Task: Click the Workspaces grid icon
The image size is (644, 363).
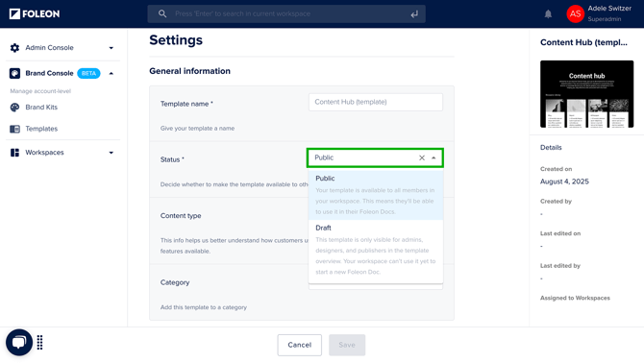Action: 14,153
